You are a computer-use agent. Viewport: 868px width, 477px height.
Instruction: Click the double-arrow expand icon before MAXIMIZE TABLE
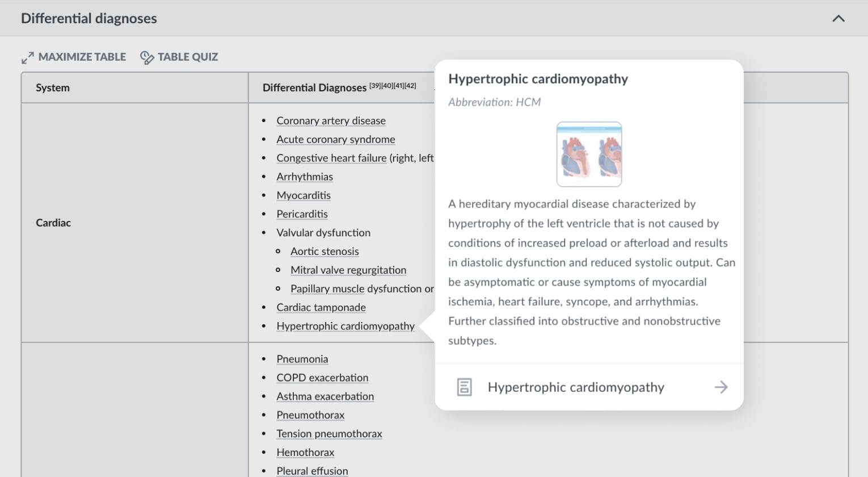click(x=27, y=57)
